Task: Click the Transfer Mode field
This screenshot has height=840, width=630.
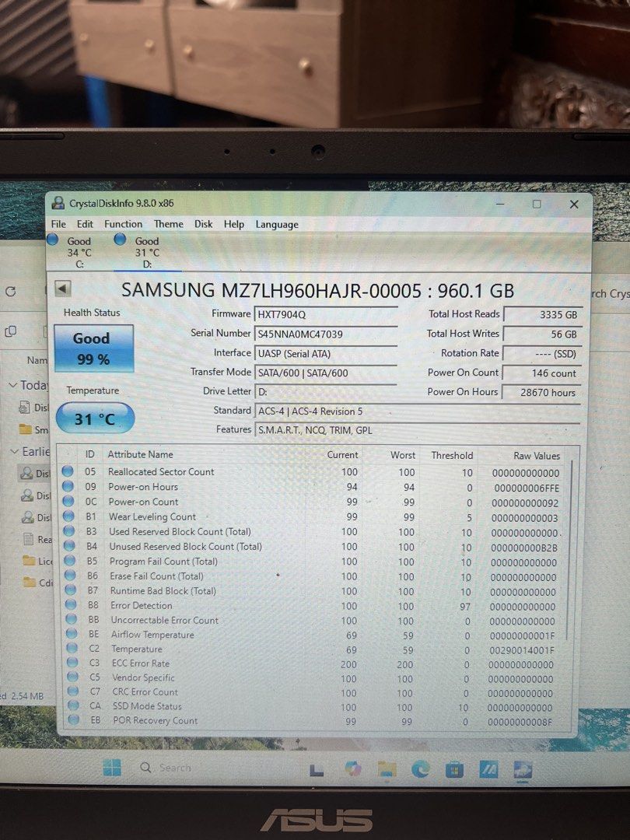Action: (326, 373)
